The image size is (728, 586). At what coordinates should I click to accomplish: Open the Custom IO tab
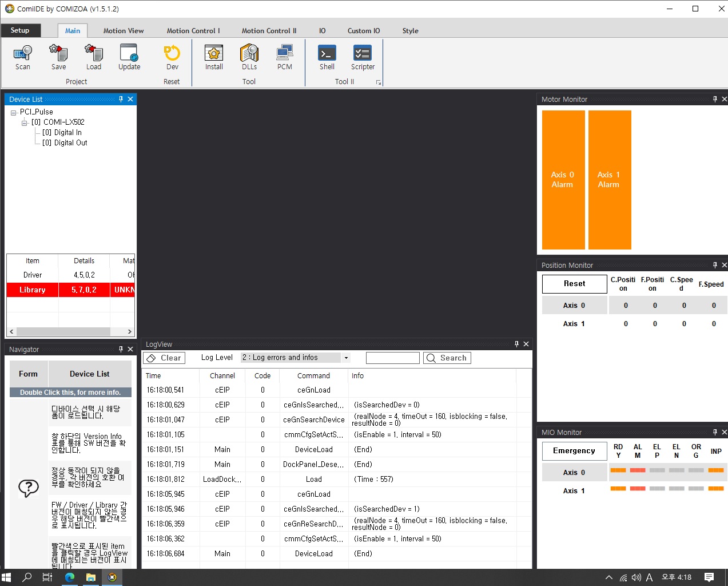[x=364, y=31]
